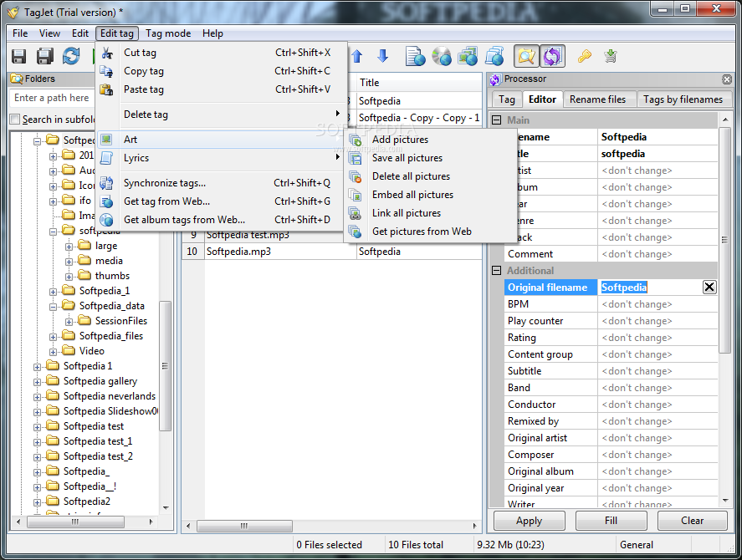This screenshot has height=560, width=742.
Task: Click the shopping cart buy icon
Action: [x=611, y=56]
